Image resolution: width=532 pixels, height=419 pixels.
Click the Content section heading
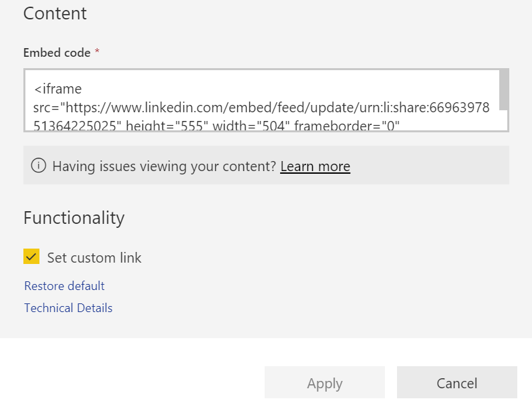(x=55, y=13)
